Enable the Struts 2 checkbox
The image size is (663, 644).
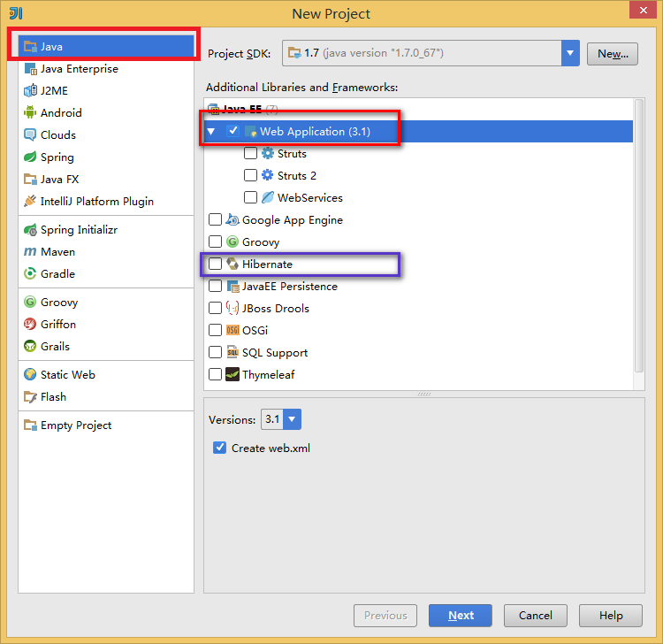pos(250,175)
